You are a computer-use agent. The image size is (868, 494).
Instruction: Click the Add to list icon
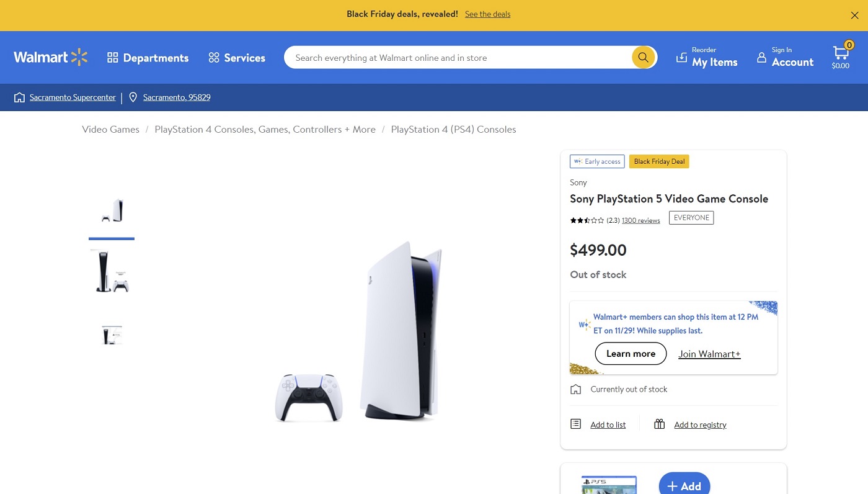click(x=575, y=424)
